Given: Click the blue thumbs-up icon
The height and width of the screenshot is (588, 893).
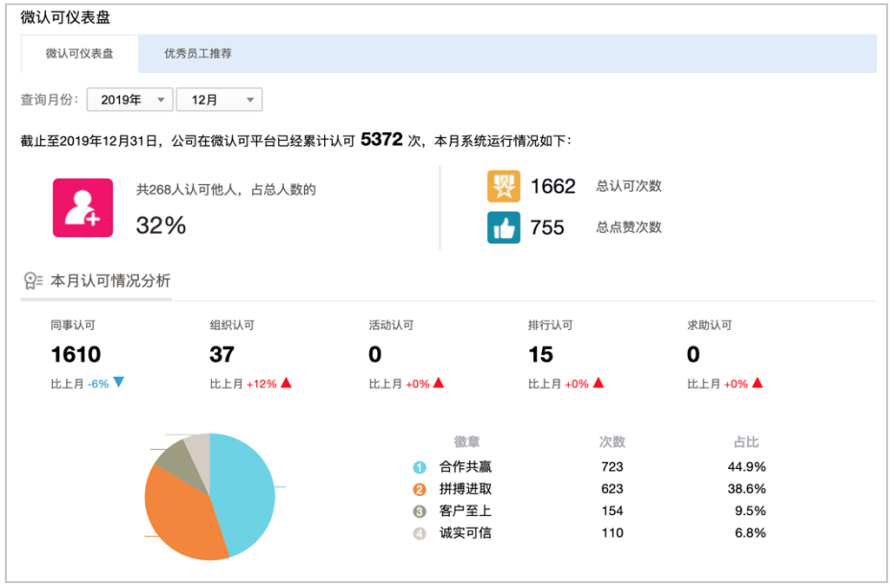Looking at the screenshot, I should tap(504, 227).
